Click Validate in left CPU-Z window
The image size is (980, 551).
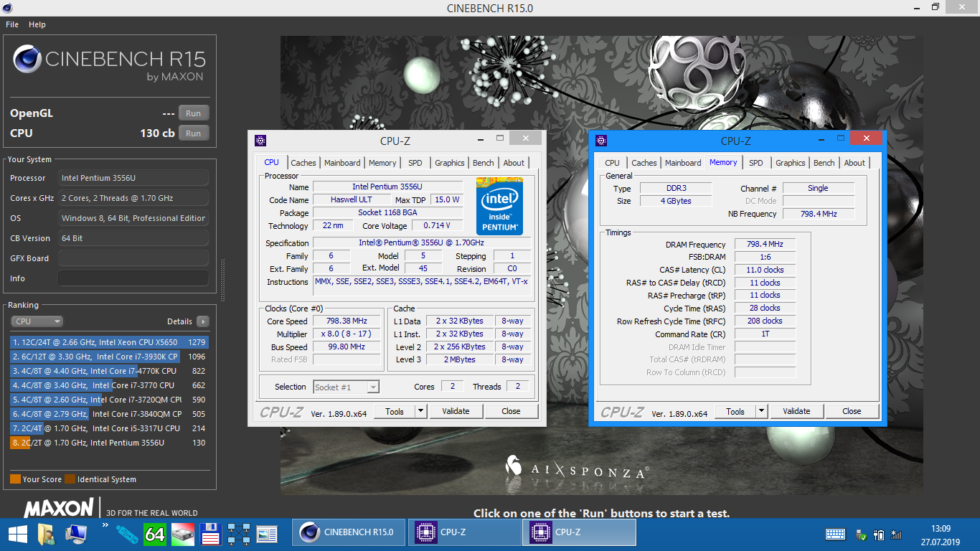(456, 411)
